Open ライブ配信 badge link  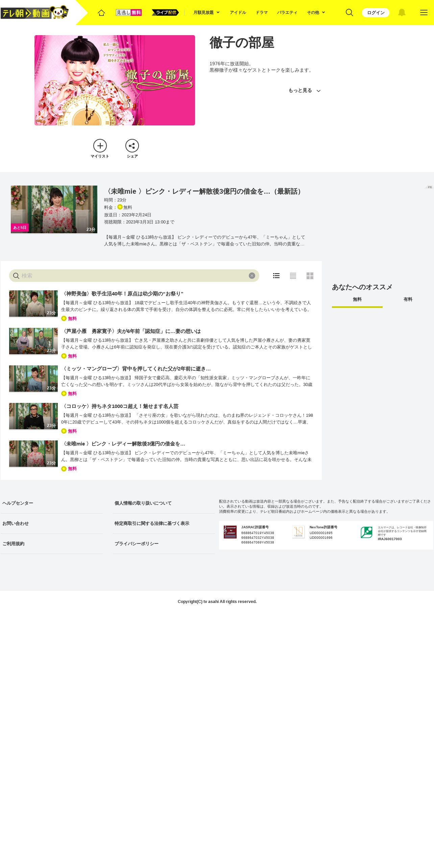(x=165, y=13)
